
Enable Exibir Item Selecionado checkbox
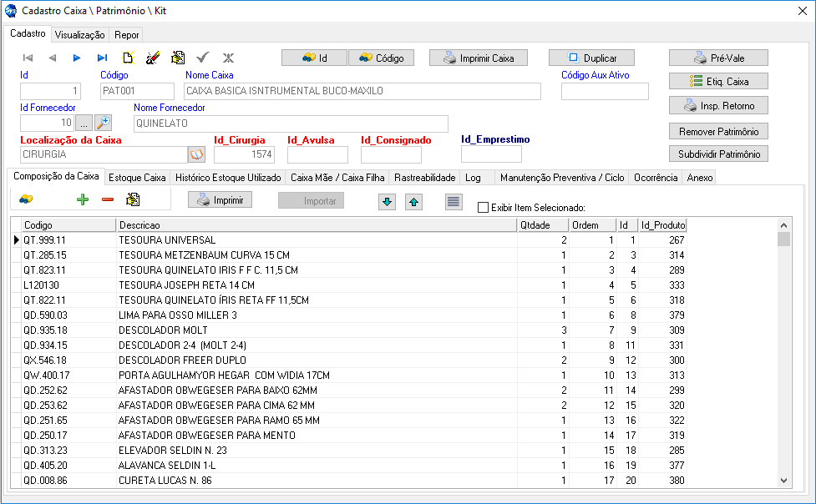point(483,208)
